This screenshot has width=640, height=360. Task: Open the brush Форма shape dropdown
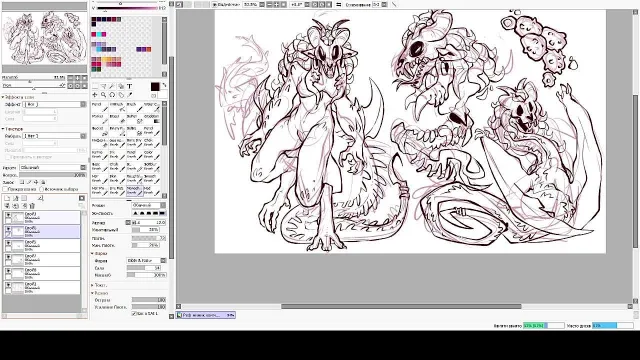(x=146, y=260)
